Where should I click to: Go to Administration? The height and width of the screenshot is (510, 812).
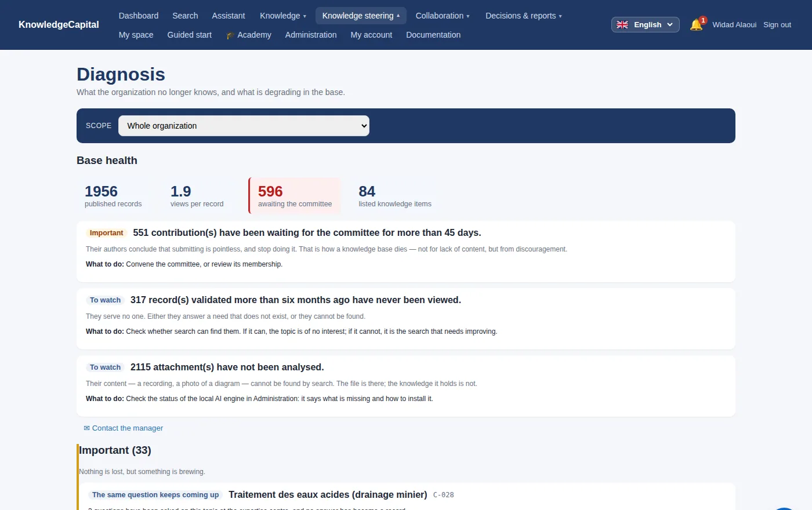311,35
